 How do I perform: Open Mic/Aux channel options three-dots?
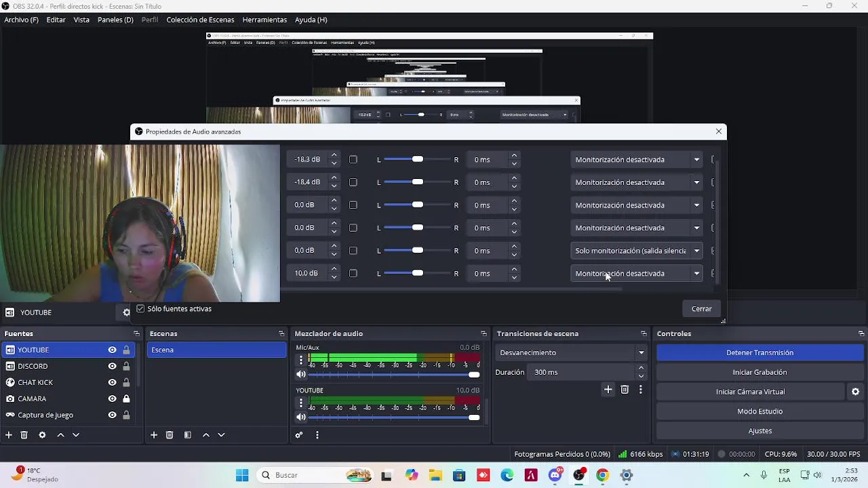click(301, 360)
